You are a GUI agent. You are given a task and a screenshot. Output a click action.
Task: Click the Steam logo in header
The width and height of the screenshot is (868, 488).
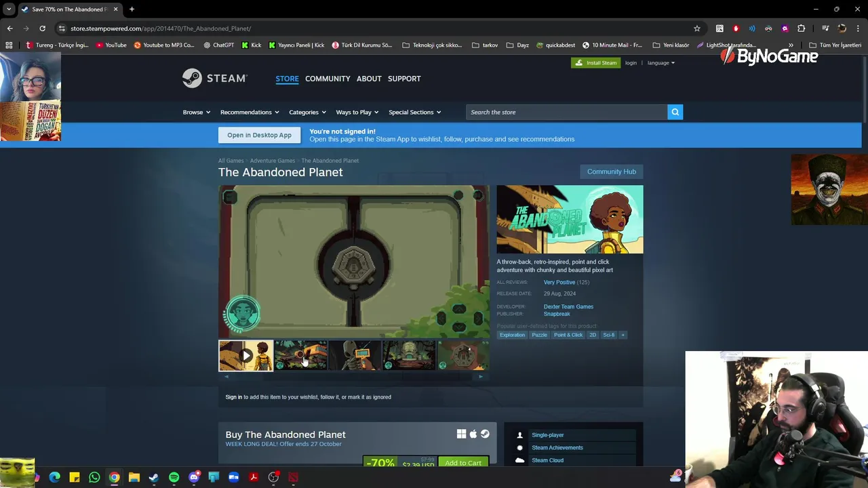(x=214, y=79)
